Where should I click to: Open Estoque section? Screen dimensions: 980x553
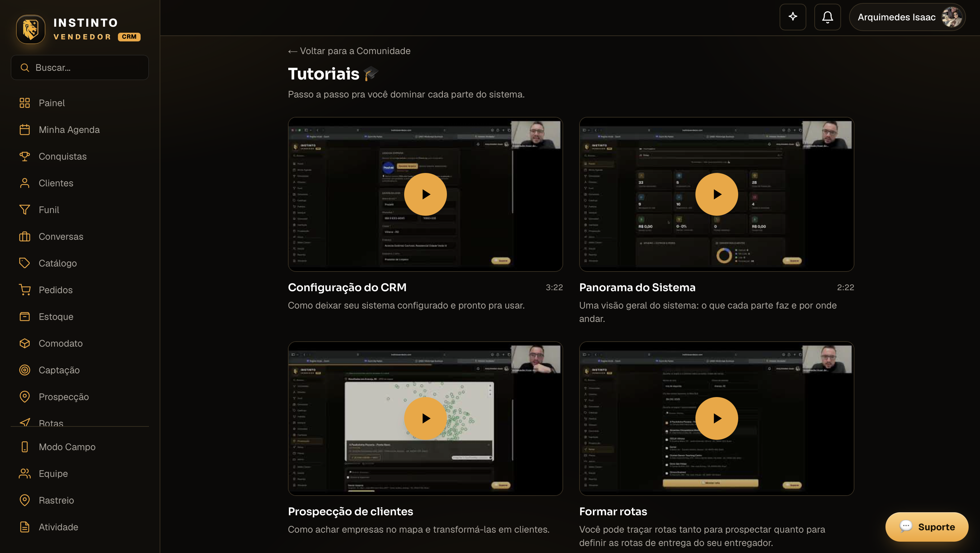(80, 317)
